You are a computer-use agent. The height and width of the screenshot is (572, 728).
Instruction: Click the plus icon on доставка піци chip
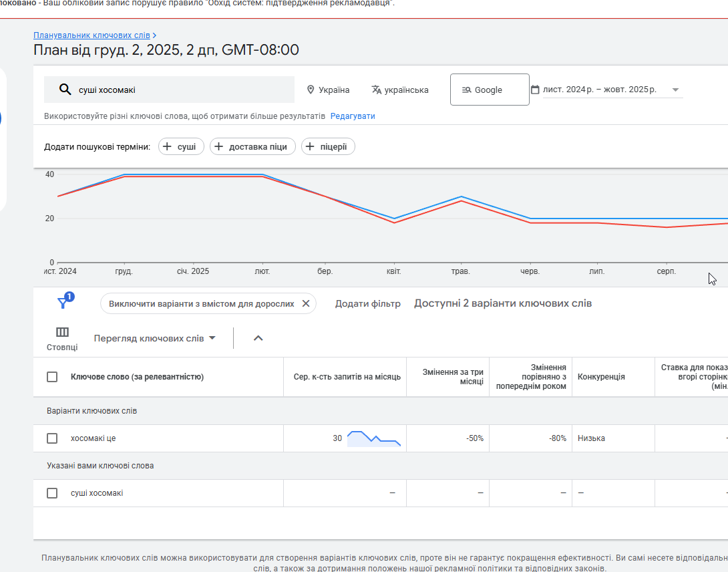coord(218,146)
